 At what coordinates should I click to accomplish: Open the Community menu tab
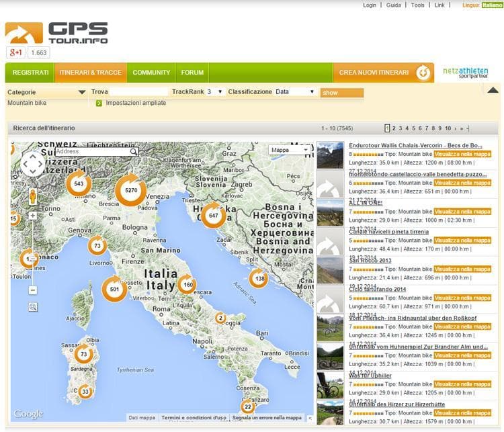[151, 73]
